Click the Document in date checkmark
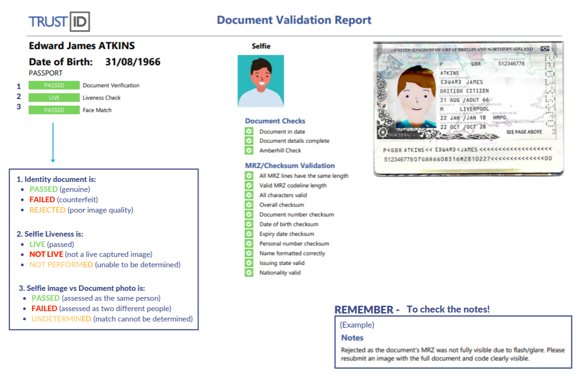This screenshot has width=588, height=379. (249, 132)
